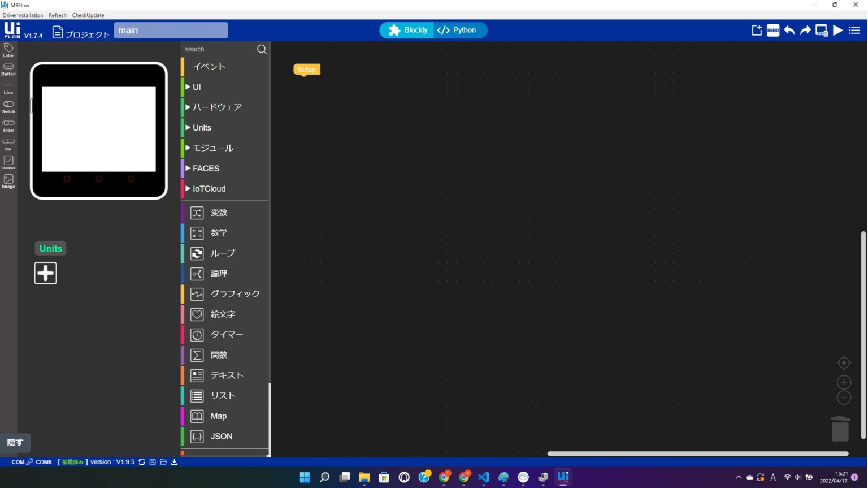Click the block palette search field
The height and width of the screenshot is (488, 868).
point(220,49)
